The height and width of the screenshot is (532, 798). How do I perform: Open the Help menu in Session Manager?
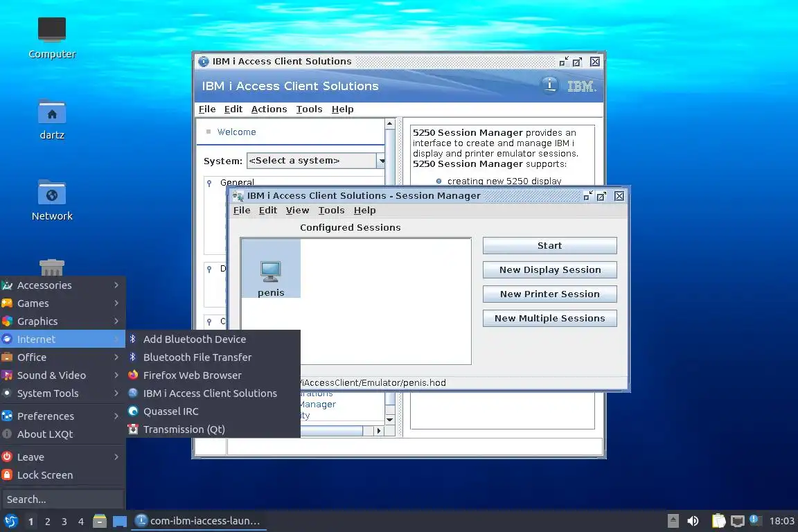(x=364, y=211)
